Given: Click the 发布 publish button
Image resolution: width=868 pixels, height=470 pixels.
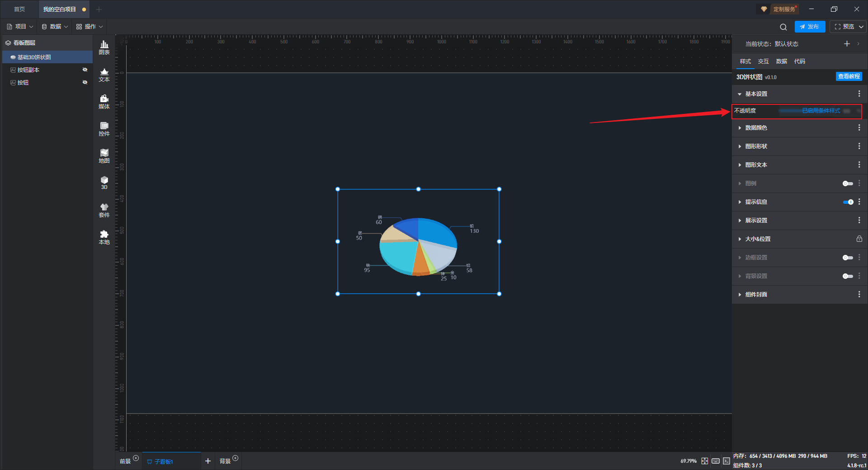Looking at the screenshot, I should coord(810,27).
